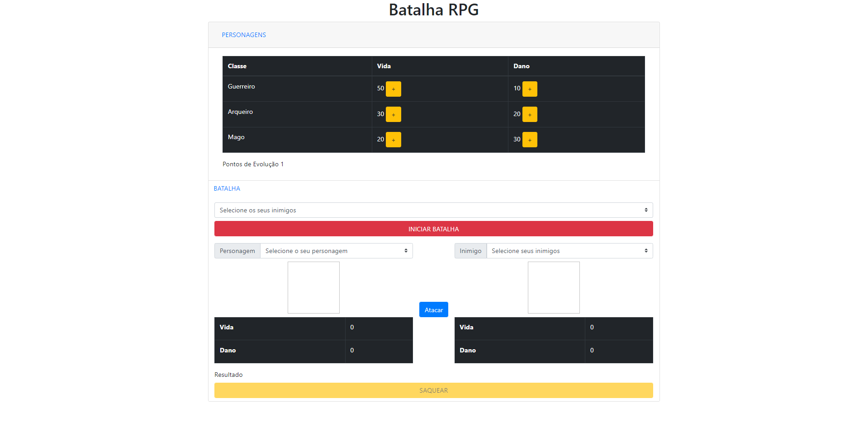Click the yellow SAQUEAR button
Screen dimensions: 868x436
pyautogui.click(x=433, y=390)
